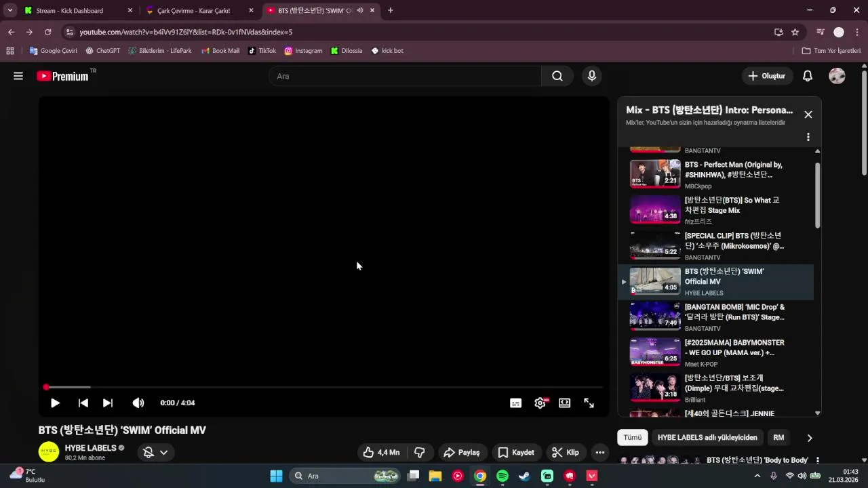868x488 pixels.
Task: Click the Paylaş share button
Action: pos(461,452)
